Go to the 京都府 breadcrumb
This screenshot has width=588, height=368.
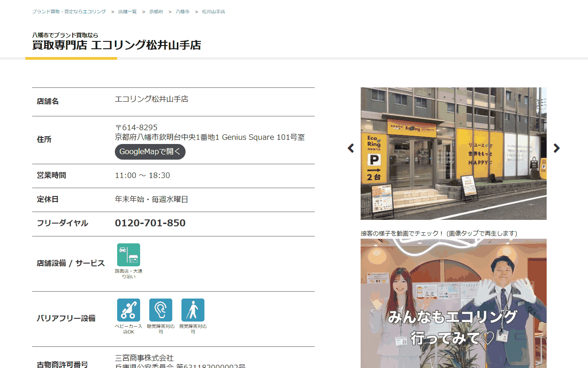click(156, 11)
